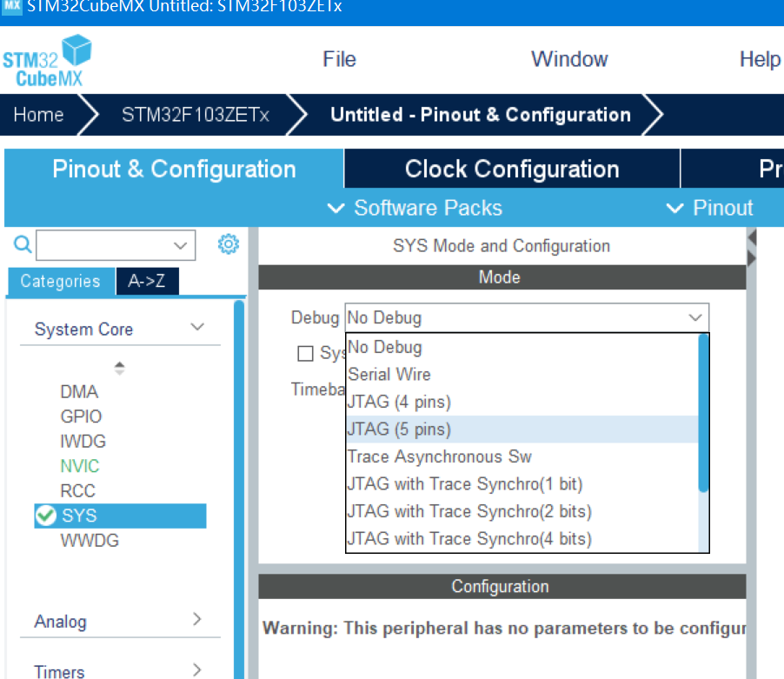Click the STM32F103ZETx breadcrumb
This screenshot has width=784, height=679.
pos(196,115)
